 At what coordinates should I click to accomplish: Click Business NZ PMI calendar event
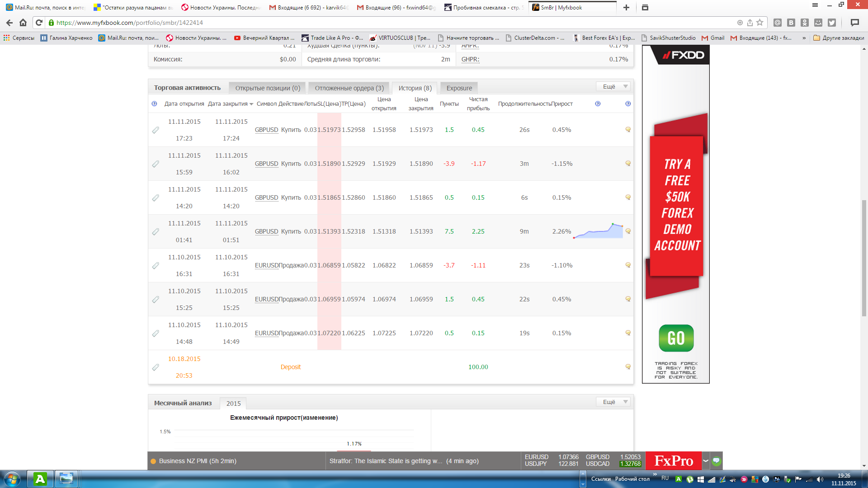198,461
